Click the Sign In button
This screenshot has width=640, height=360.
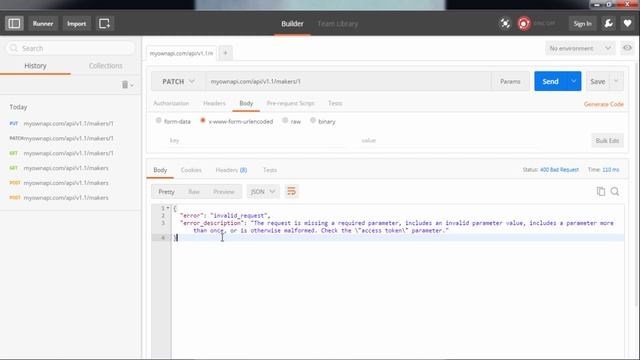point(582,24)
